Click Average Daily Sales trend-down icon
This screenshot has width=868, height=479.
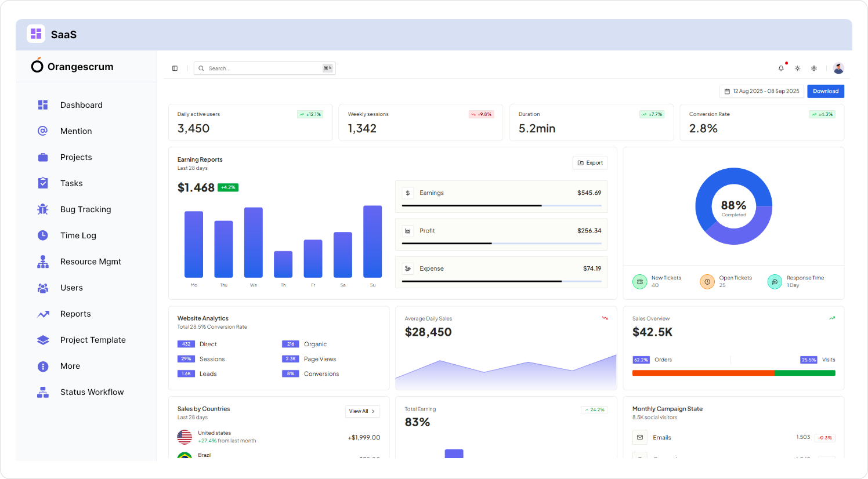pyautogui.click(x=605, y=318)
